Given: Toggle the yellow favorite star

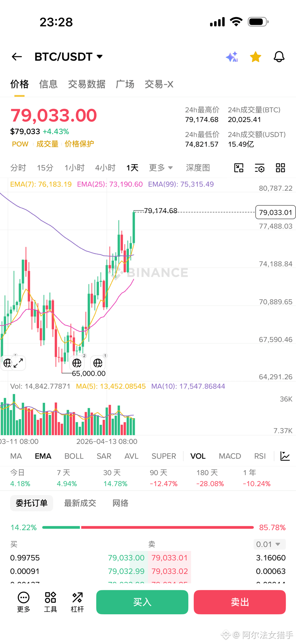Looking at the screenshot, I should (256, 57).
